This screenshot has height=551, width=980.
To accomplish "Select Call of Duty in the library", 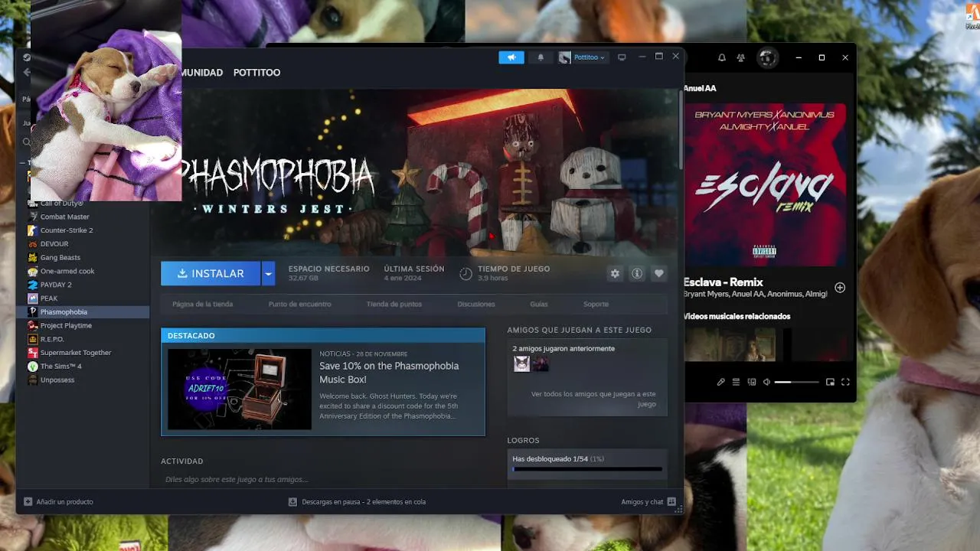I will pyautogui.click(x=83, y=204).
